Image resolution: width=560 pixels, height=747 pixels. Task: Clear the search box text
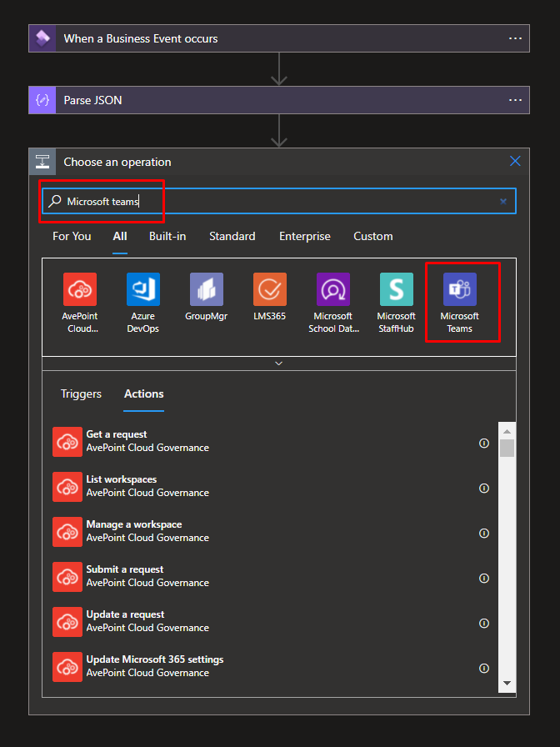coord(502,202)
